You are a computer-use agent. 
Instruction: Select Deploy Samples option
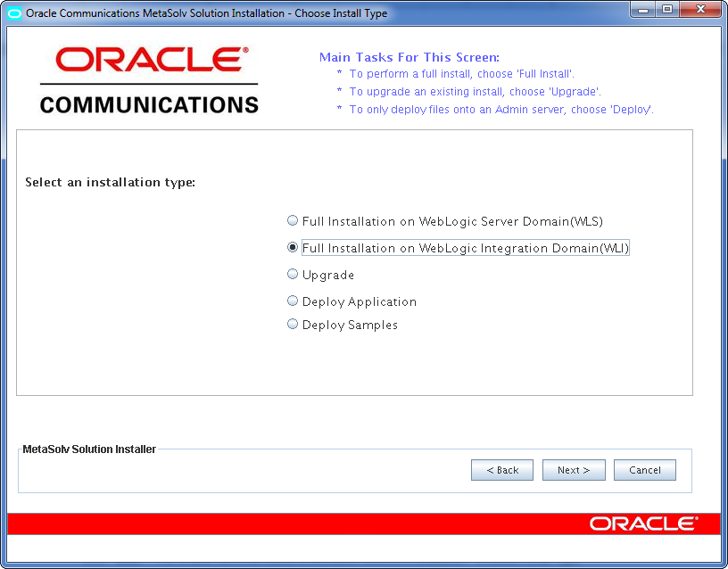point(293,324)
